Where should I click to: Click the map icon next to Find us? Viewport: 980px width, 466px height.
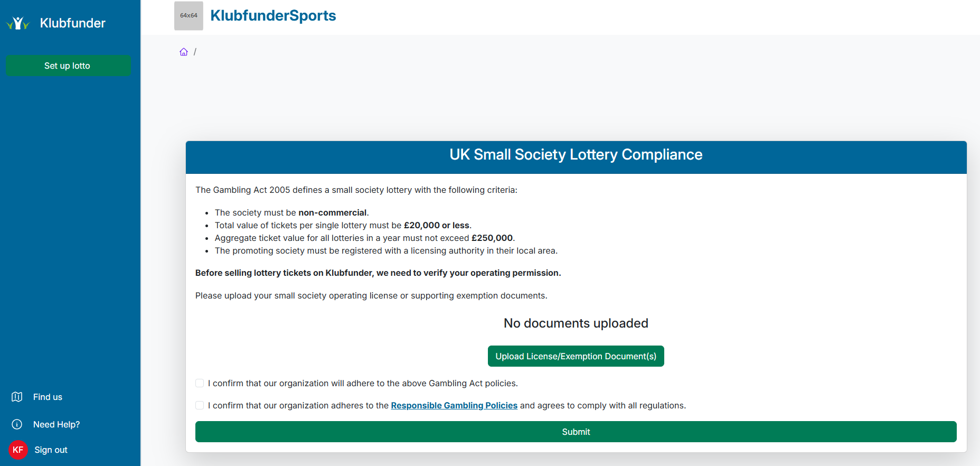coord(17,397)
